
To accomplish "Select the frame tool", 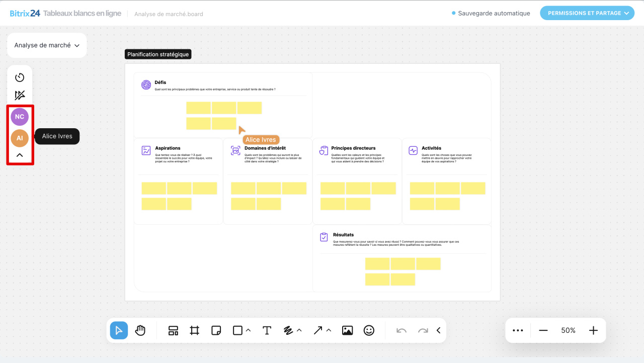I will pos(195,330).
